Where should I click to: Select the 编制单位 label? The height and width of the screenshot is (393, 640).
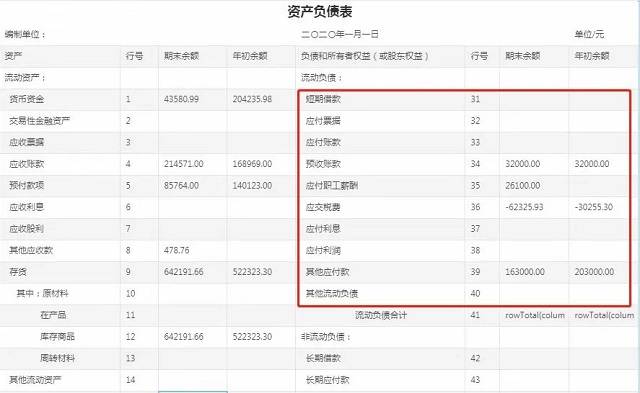25,34
